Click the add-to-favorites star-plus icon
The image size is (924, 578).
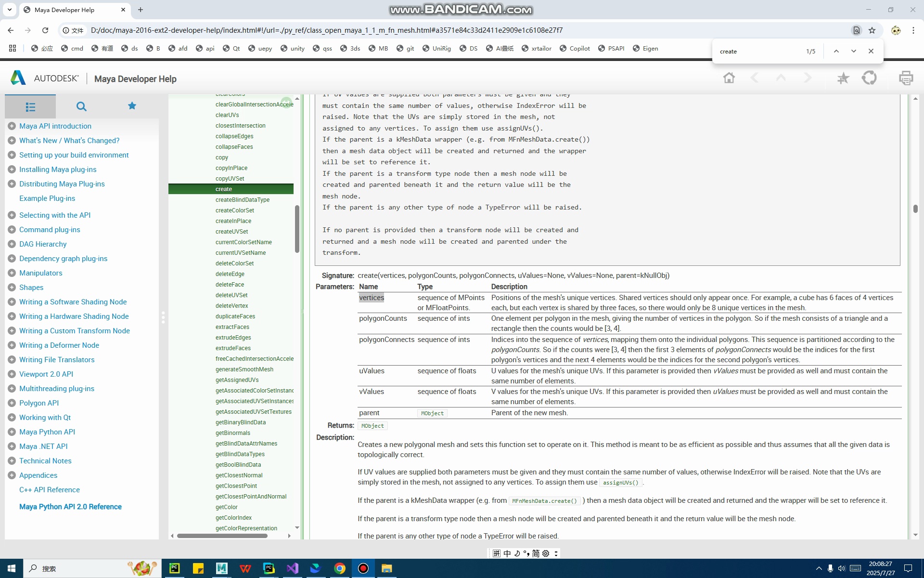(x=843, y=78)
